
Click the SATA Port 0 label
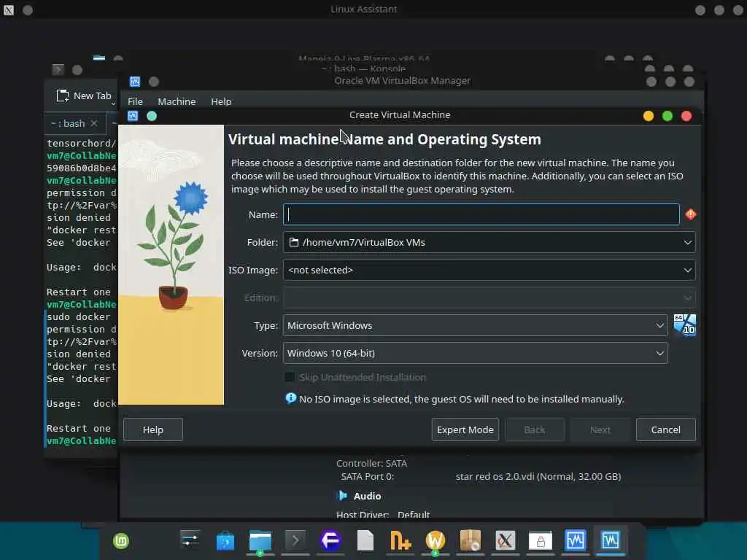point(368,476)
